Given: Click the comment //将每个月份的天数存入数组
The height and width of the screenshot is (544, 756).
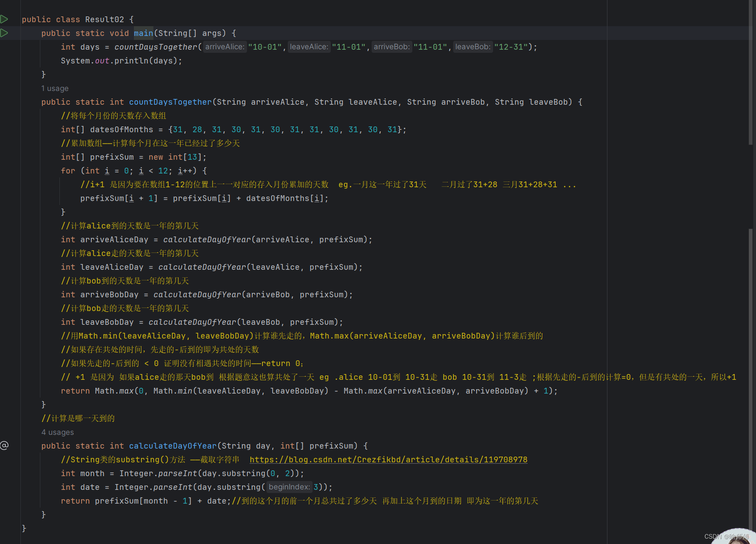Looking at the screenshot, I should [114, 116].
